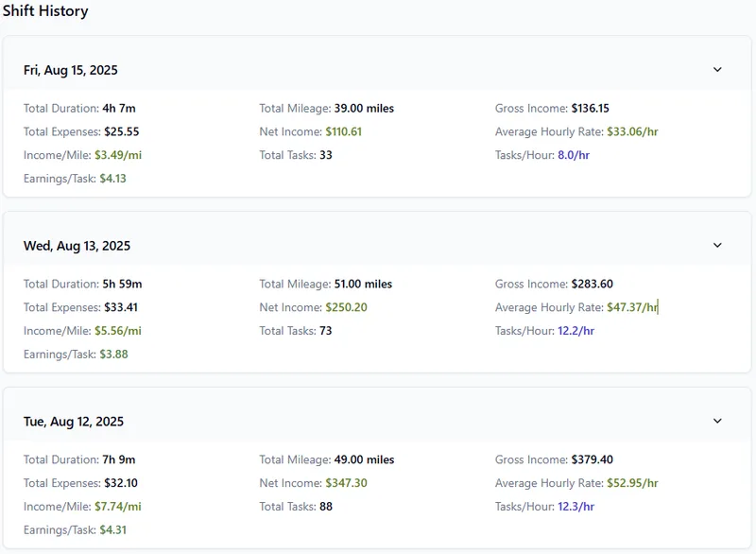Viewport: 756px width, 554px height.
Task: Click the Shift History page title
Action: click(x=46, y=11)
